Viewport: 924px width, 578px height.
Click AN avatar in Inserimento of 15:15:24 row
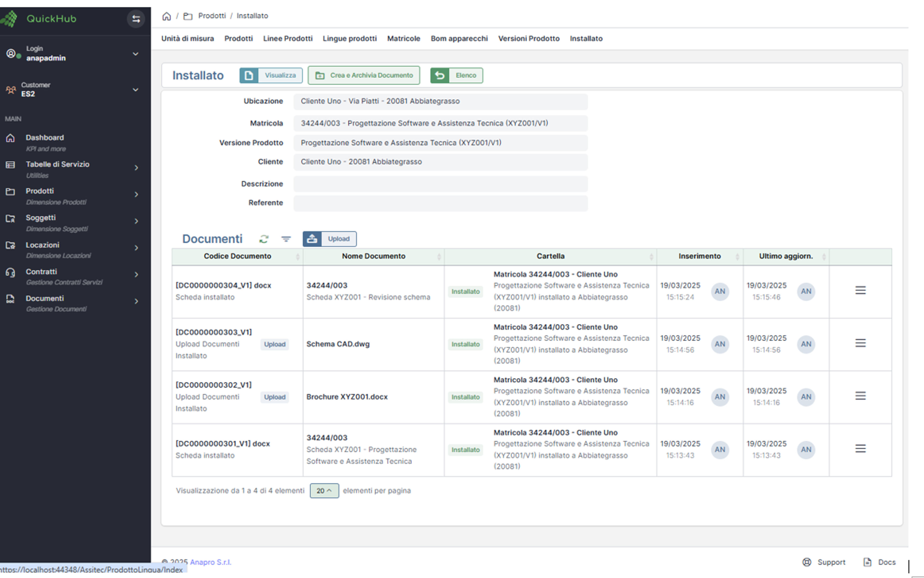click(720, 291)
